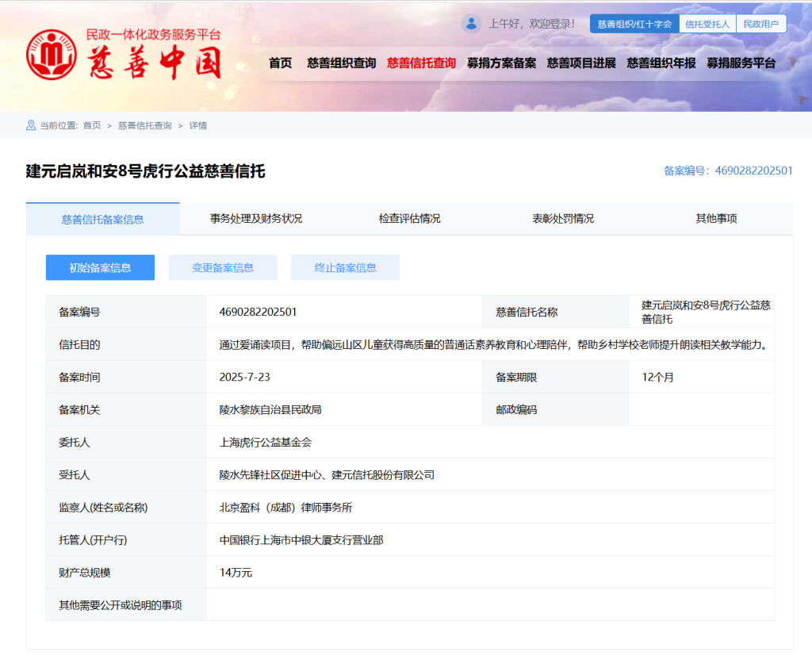Open the 募捐服务平台 navigation item
The height and width of the screenshot is (656, 812).
pyautogui.click(x=741, y=63)
